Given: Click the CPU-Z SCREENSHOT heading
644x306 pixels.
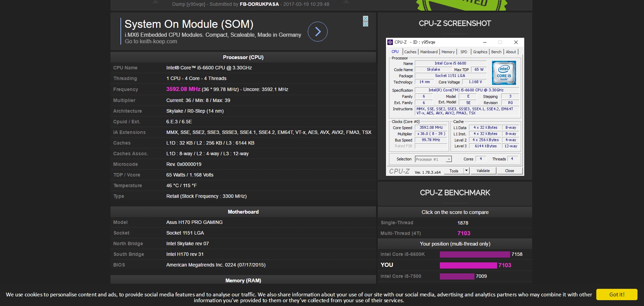Looking at the screenshot, I should pos(455,23).
